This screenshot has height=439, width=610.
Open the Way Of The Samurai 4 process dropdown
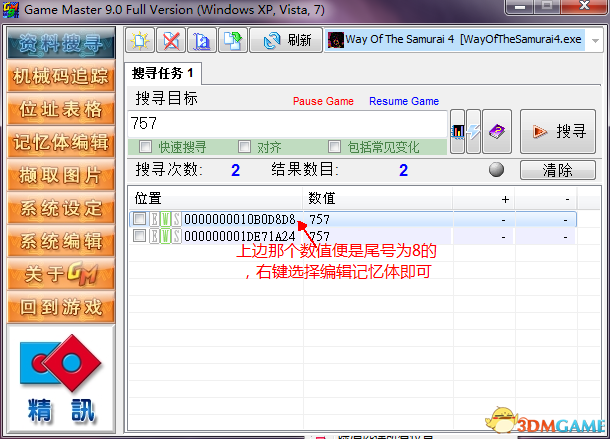[595, 40]
